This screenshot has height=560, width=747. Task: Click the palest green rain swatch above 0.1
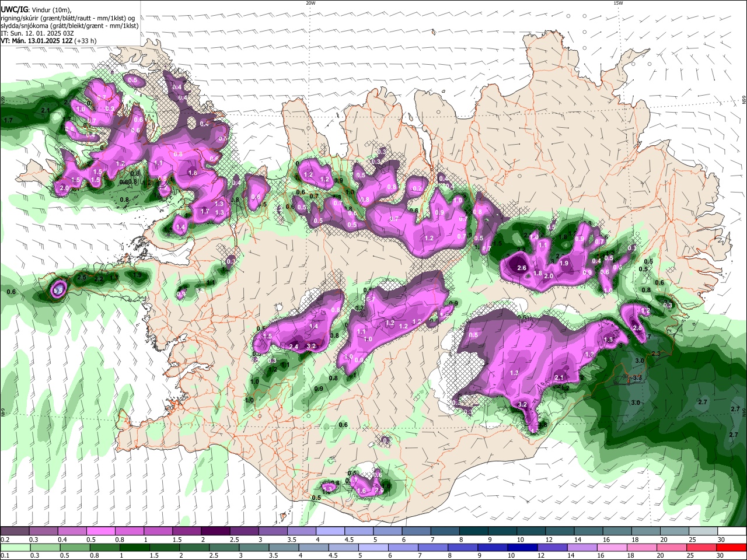[14, 547]
